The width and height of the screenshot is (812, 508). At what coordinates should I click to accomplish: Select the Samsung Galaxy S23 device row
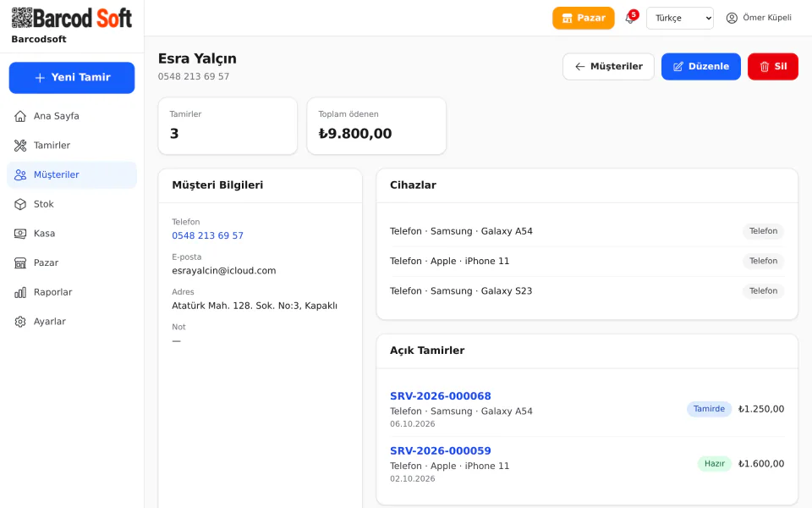(x=587, y=291)
